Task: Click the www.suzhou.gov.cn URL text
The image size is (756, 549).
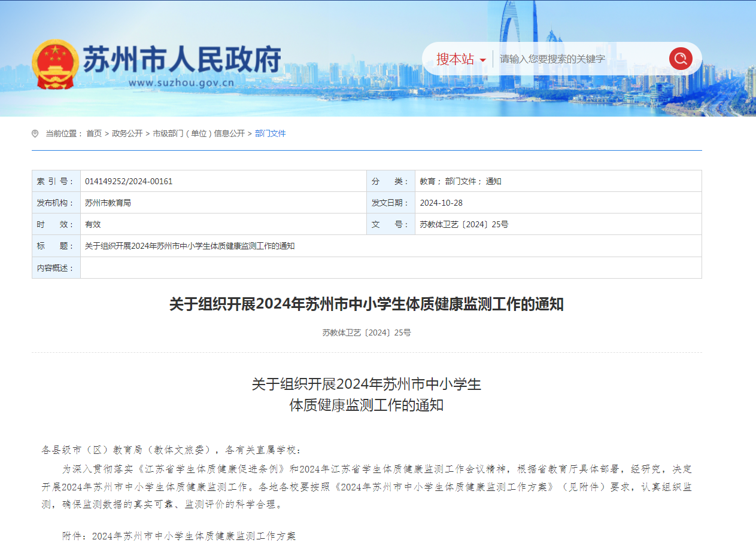Action: 181,83
